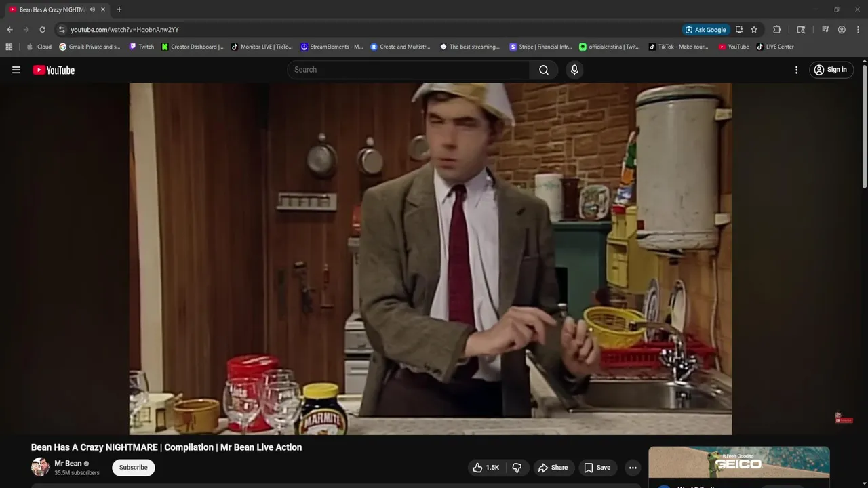868x488 pixels.
Task: Mute tab via speaker icon
Action: pyautogui.click(x=92, y=9)
